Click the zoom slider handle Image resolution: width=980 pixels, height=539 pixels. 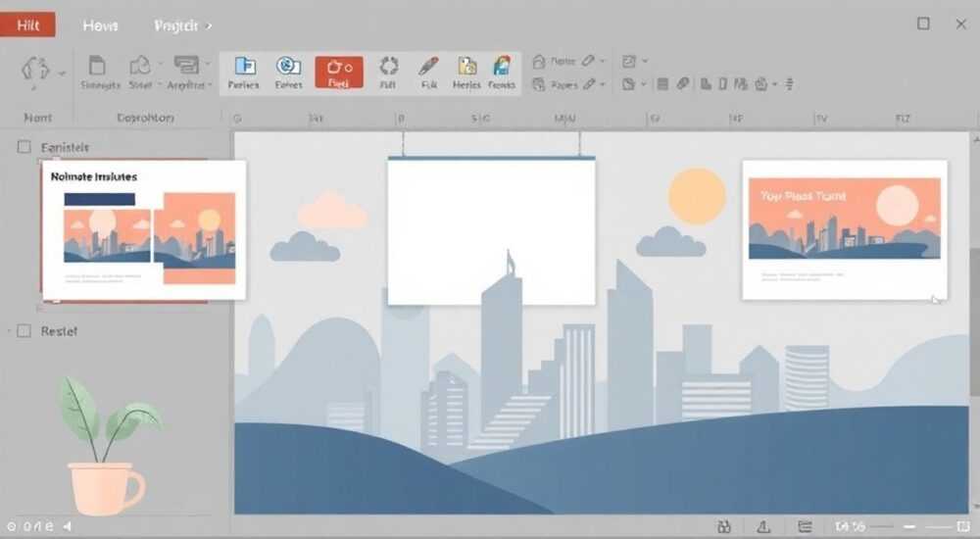click(910, 528)
